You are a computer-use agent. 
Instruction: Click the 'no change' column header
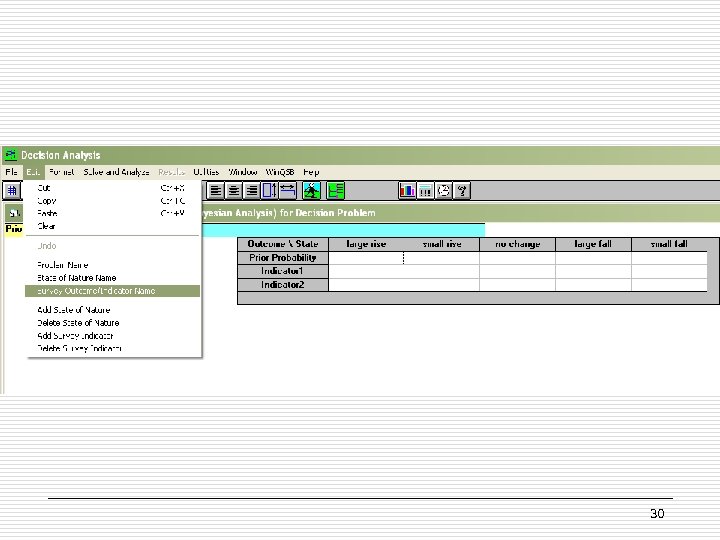pos(518,244)
